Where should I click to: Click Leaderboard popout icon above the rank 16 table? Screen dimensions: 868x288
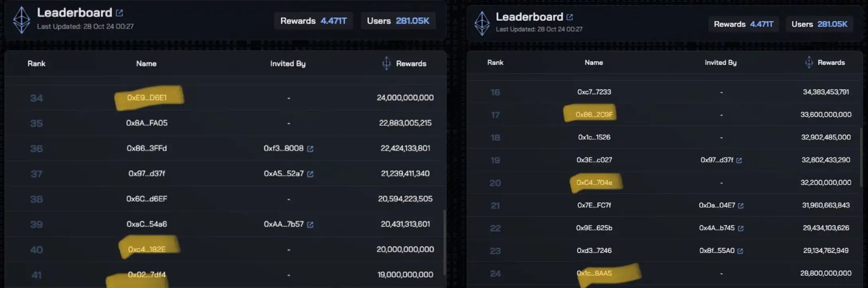[x=570, y=17]
